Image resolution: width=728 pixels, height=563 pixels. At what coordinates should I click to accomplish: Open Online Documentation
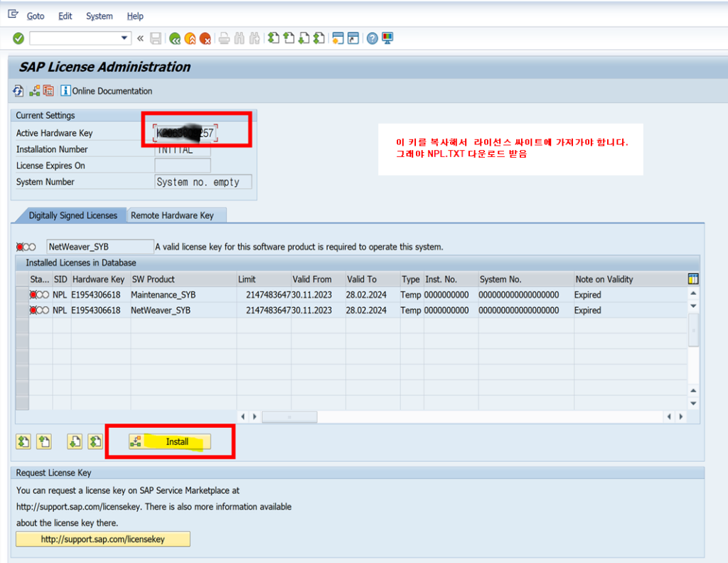[x=107, y=91]
